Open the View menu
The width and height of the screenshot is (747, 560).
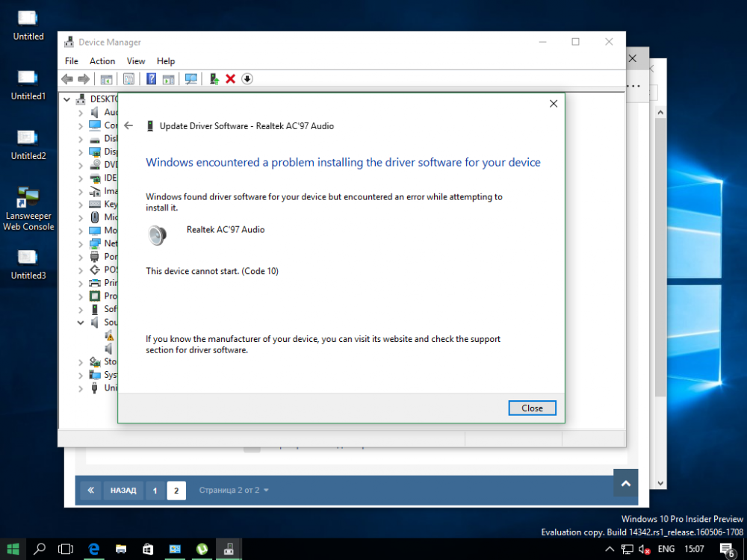[x=136, y=61]
